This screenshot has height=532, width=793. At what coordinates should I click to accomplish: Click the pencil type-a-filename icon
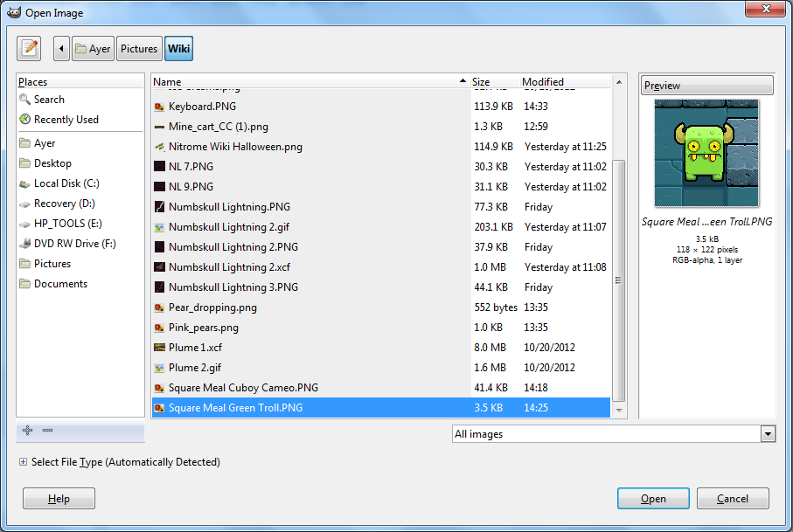coord(29,49)
